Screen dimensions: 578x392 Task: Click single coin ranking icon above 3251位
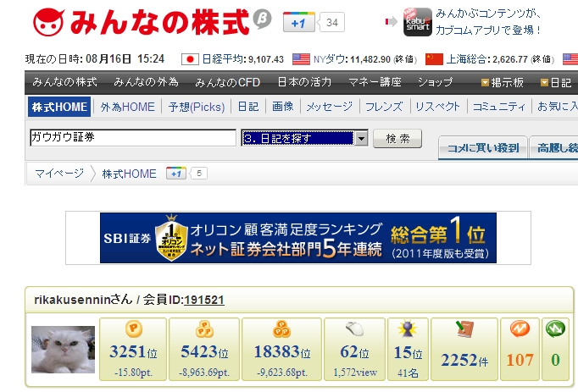coord(133,329)
